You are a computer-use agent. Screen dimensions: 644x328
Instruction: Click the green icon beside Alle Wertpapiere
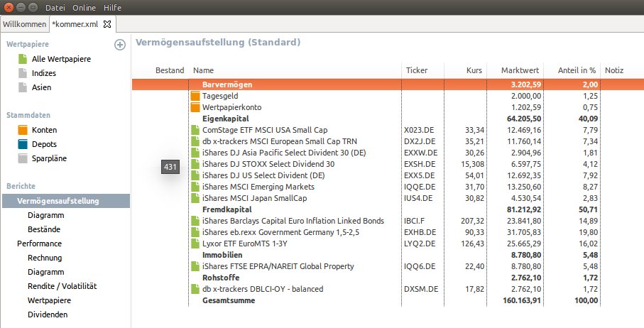23,59
